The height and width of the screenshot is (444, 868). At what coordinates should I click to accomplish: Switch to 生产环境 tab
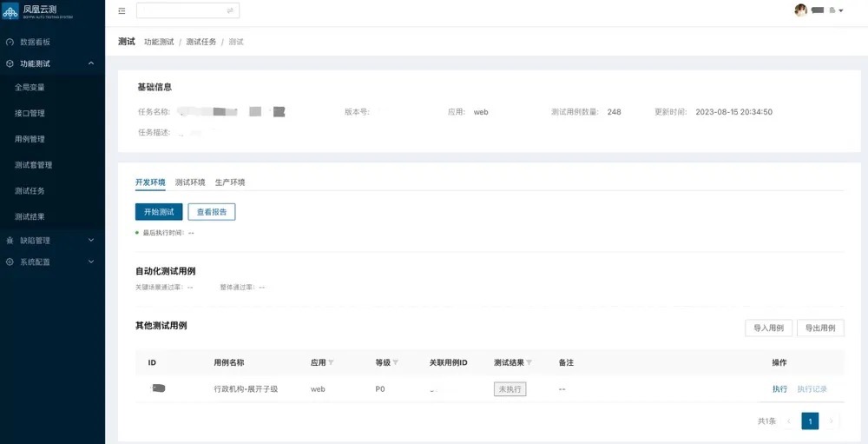coord(230,182)
